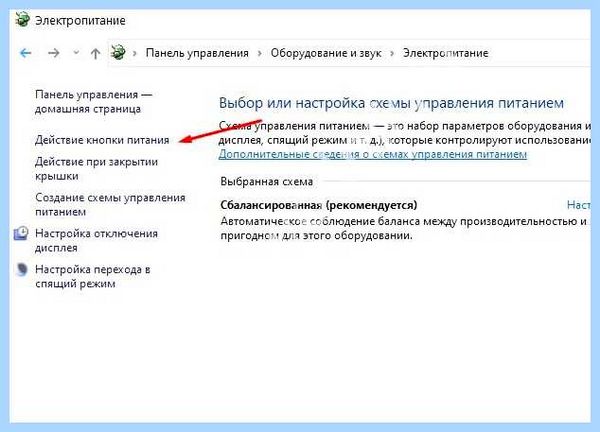Image resolution: width=600 pixels, height=432 pixels.
Task: Open Дополнительные сведения о схемах управления питанием
Action: point(373,154)
